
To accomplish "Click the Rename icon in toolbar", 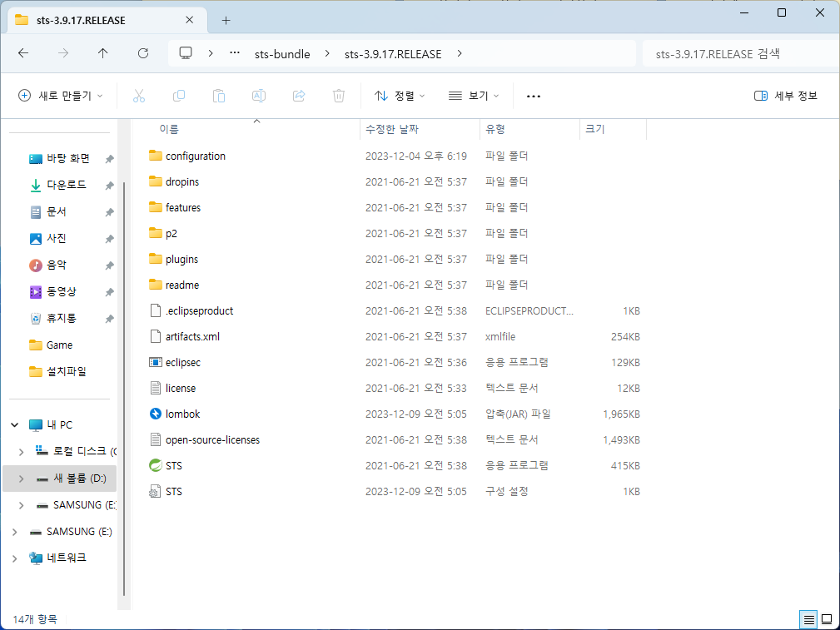I will (259, 96).
